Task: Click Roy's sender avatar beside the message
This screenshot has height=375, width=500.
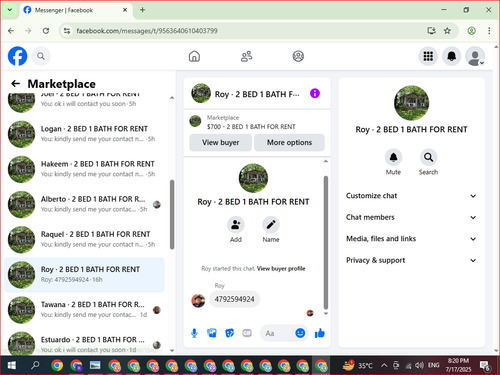Action: [198, 301]
